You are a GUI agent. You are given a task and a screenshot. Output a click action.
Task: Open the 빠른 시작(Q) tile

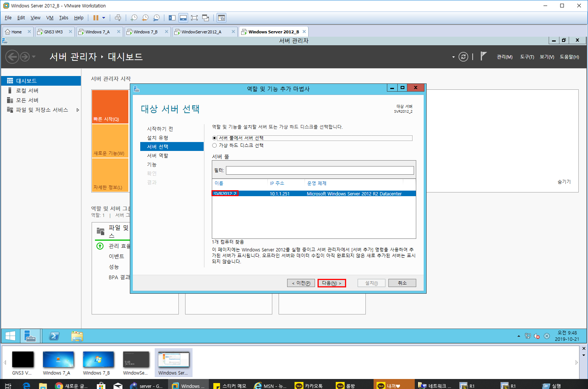tap(110, 107)
